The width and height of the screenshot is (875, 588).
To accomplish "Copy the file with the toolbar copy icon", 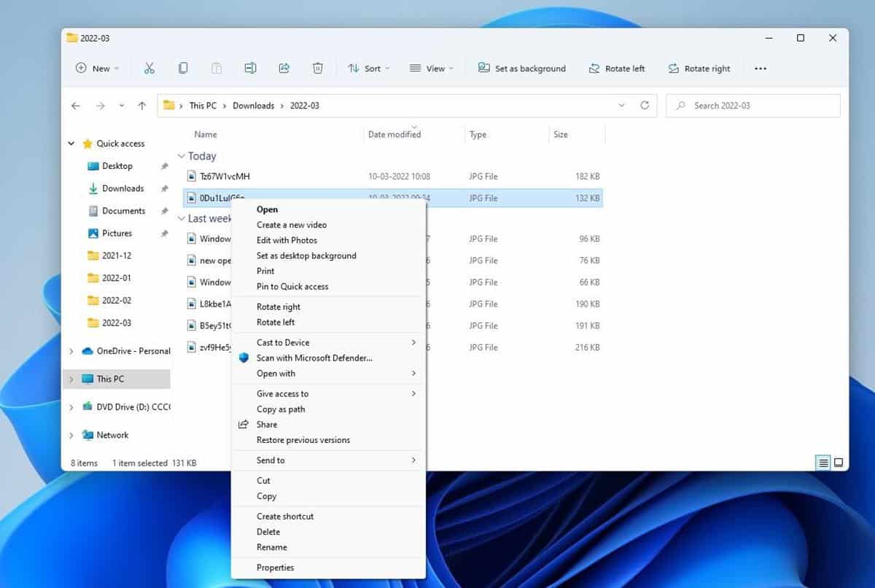I will (182, 68).
